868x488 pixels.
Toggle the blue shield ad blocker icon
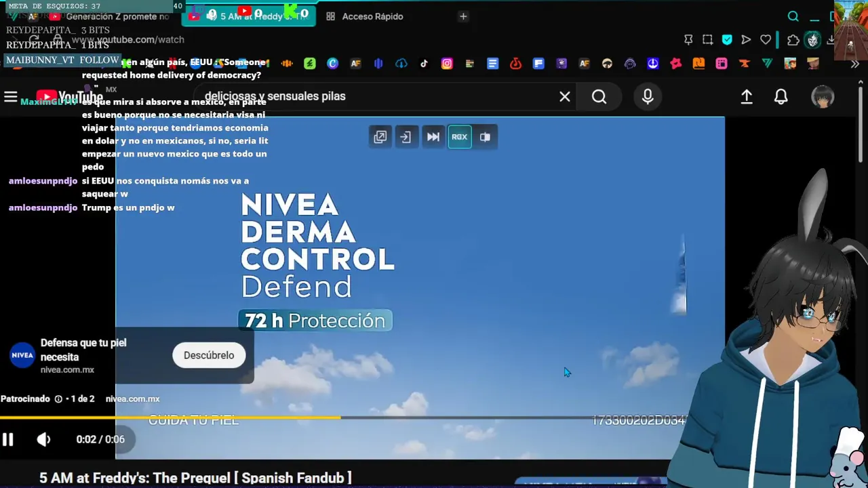click(x=727, y=40)
